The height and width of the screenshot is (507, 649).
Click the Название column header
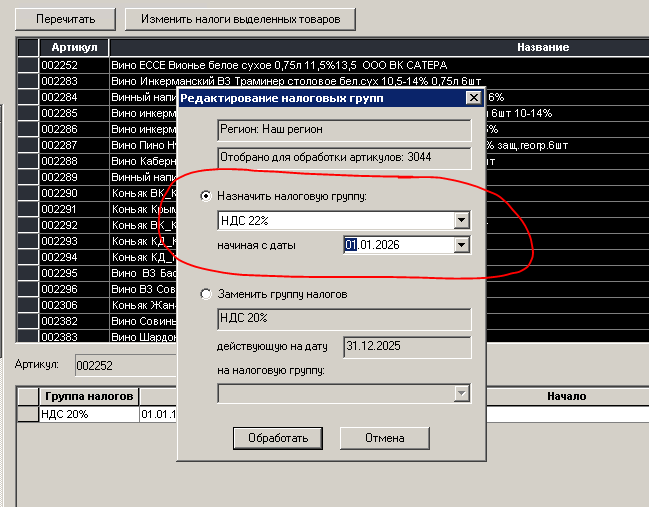(x=542, y=47)
